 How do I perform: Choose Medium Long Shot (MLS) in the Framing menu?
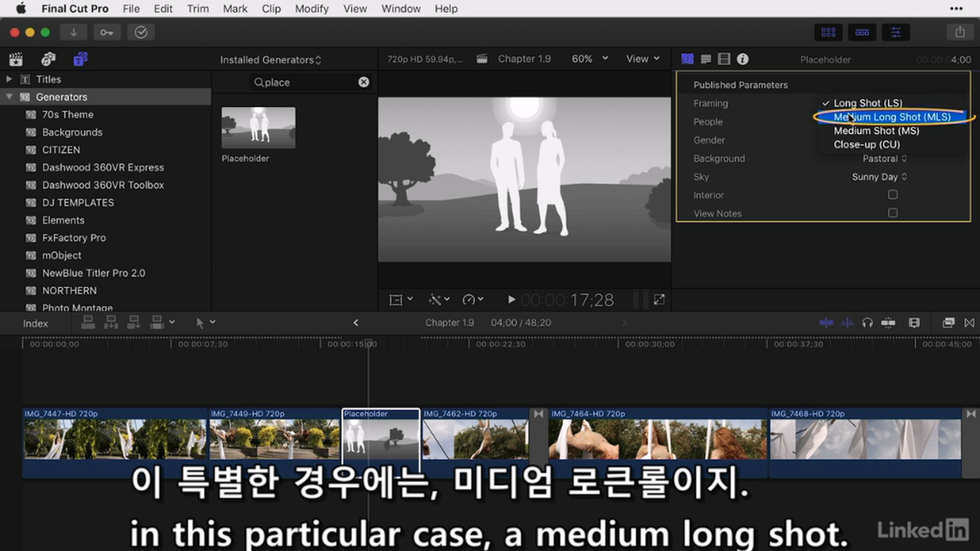pos(892,117)
